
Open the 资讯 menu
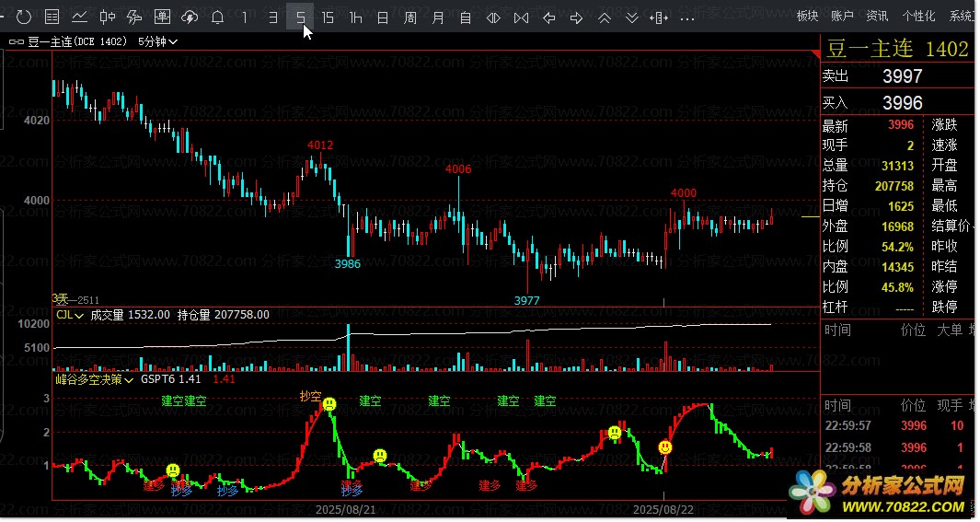tap(877, 17)
